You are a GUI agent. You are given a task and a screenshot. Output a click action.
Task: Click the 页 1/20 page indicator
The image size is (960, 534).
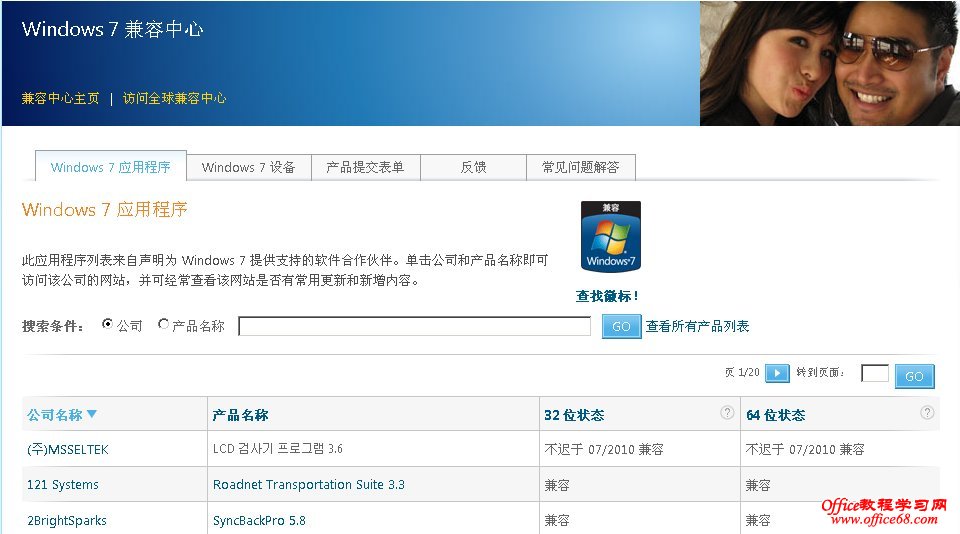point(742,372)
